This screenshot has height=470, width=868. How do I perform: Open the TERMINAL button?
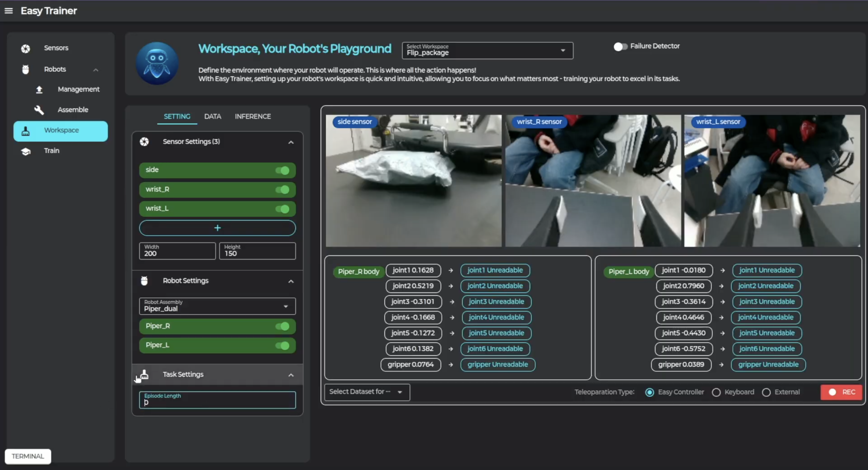coord(28,456)
